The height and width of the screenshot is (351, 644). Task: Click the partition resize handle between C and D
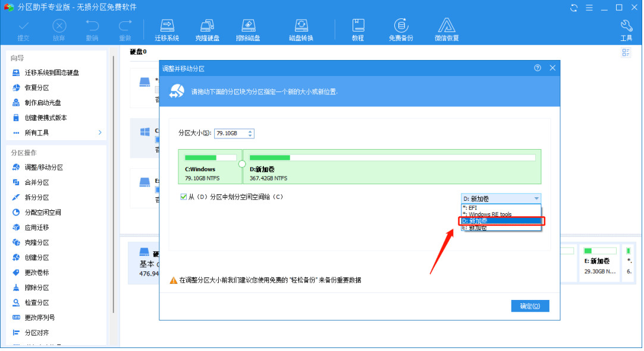coord(242,164)
